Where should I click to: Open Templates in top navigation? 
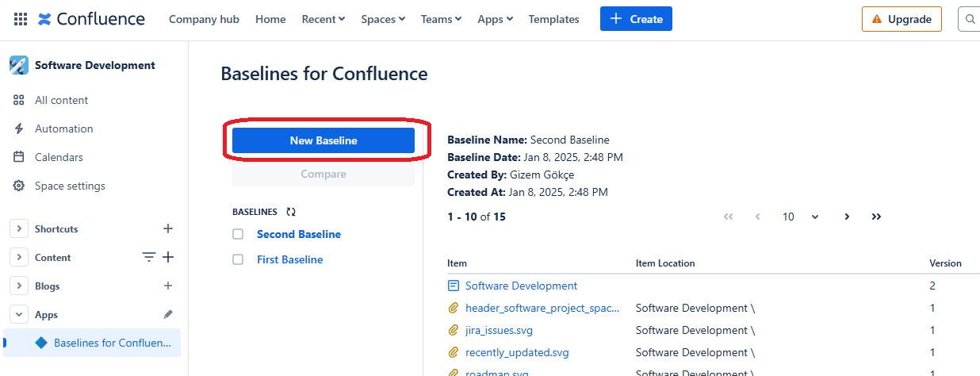[554, 19]
